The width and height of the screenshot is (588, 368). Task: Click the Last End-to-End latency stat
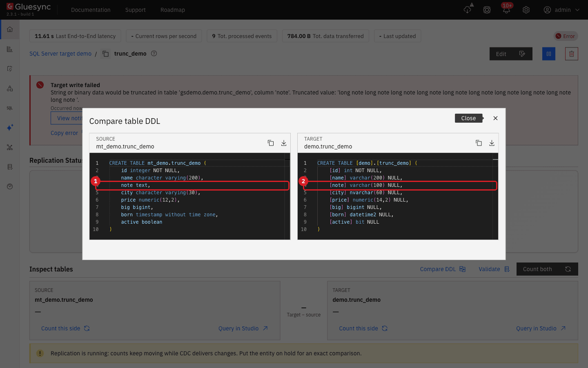(75, 36)
